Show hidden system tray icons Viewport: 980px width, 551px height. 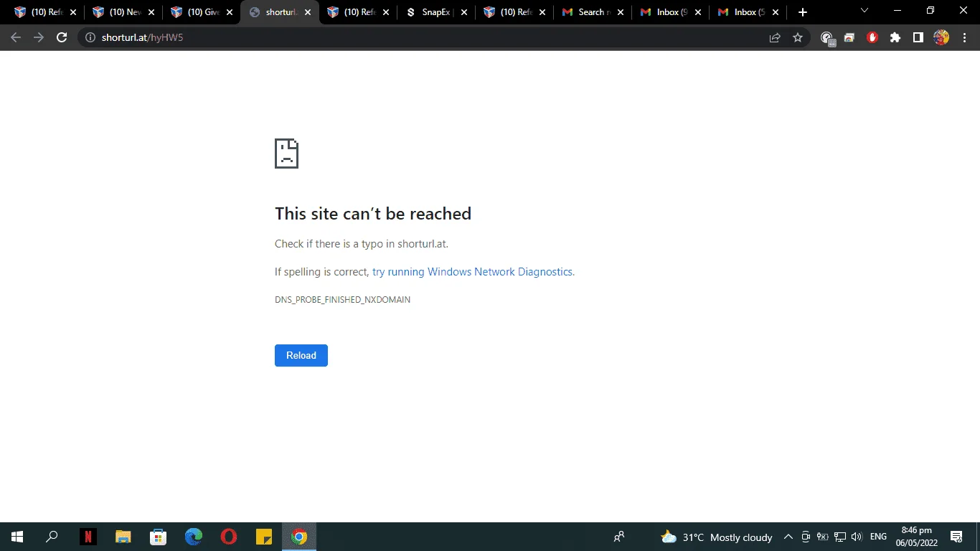click(788, 537)
